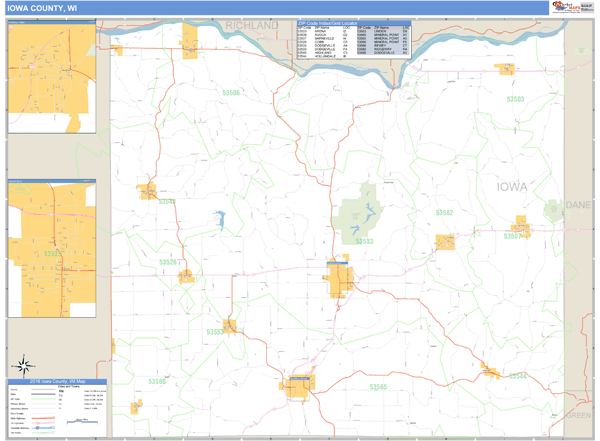The image size is (600, 441).
Task: Click the 'IOWA' county label
Action: tap(512, 187)
